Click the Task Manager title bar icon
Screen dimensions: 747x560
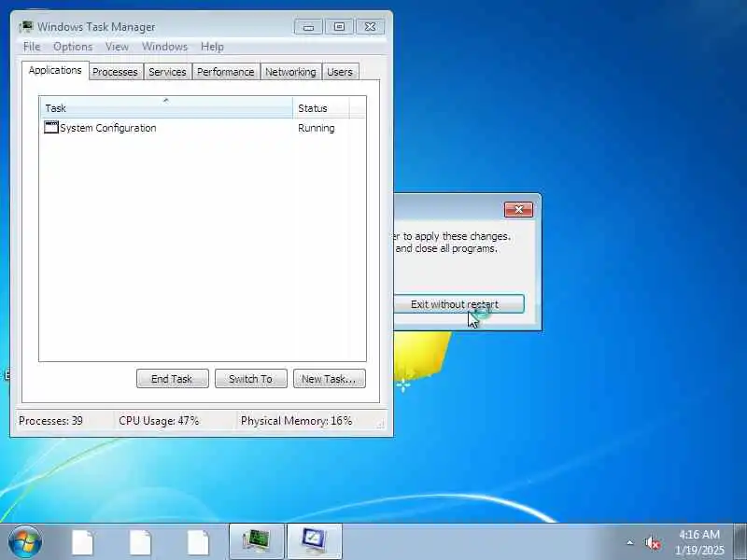tap(27, 27)
